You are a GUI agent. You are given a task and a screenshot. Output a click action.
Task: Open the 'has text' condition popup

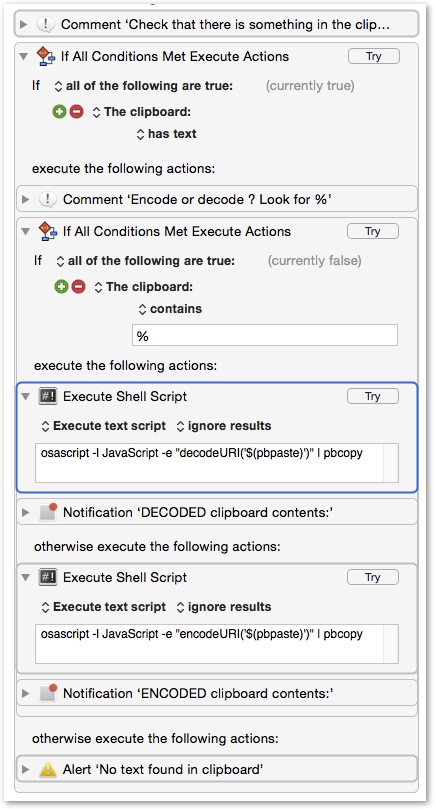[x=166, y=134]
